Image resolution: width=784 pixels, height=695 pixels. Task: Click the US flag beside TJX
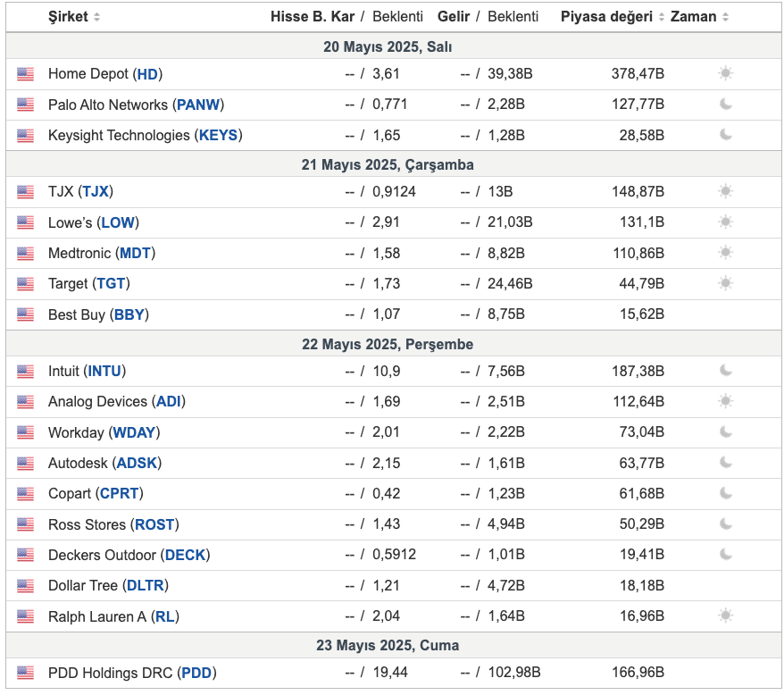pyautogui.click(x=25, y=192)
